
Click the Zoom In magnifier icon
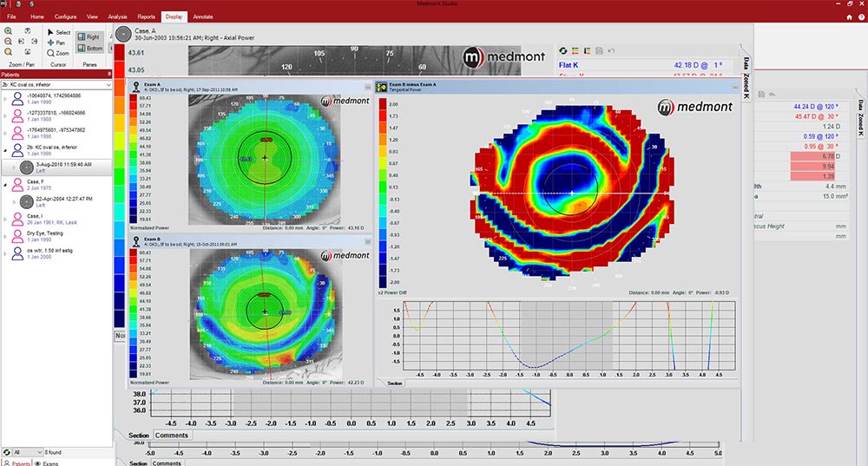click(9, 31)
